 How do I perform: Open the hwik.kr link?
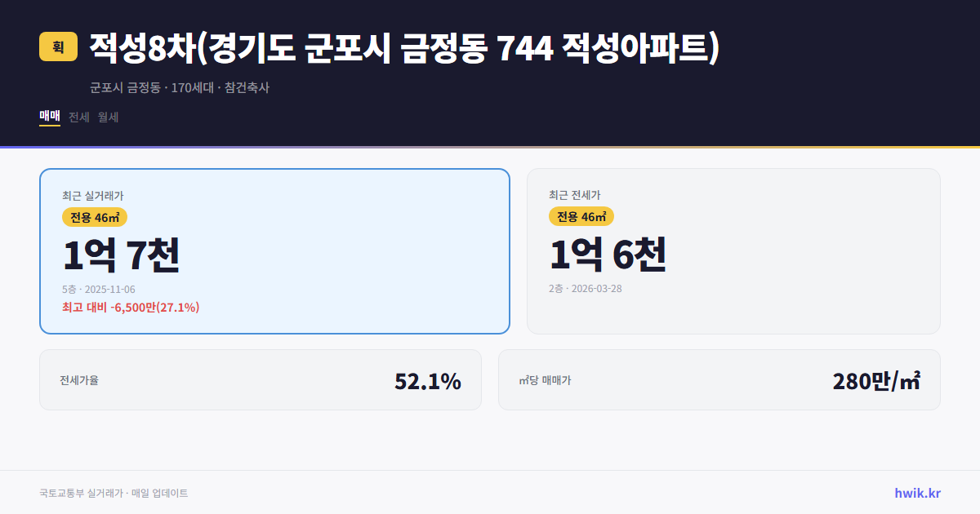tap(918, 493)
